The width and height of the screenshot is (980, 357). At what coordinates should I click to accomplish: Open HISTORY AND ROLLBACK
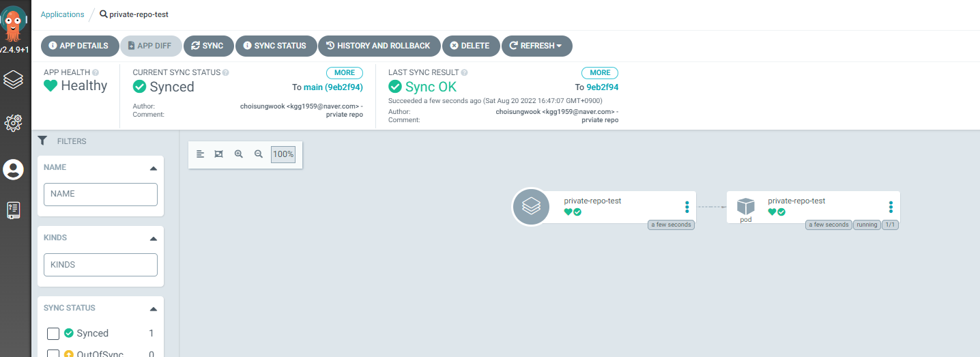pyautogui.click(x=379, y=46)
